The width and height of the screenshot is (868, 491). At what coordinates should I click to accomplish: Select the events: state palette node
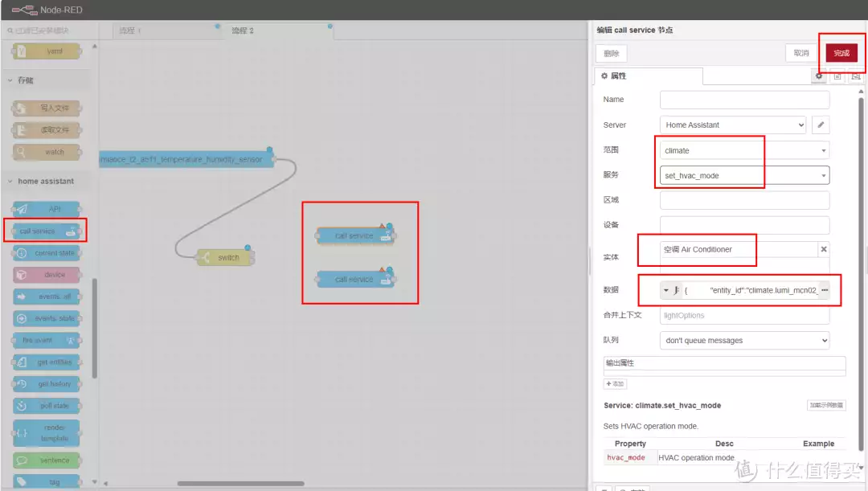[47, 318]
